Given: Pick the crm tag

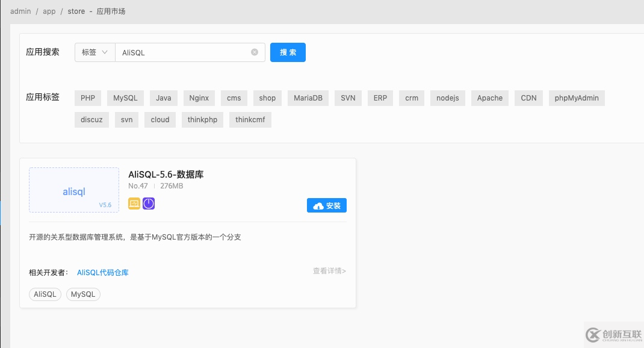Looking at the screenshot, I should tap(412, 98).
